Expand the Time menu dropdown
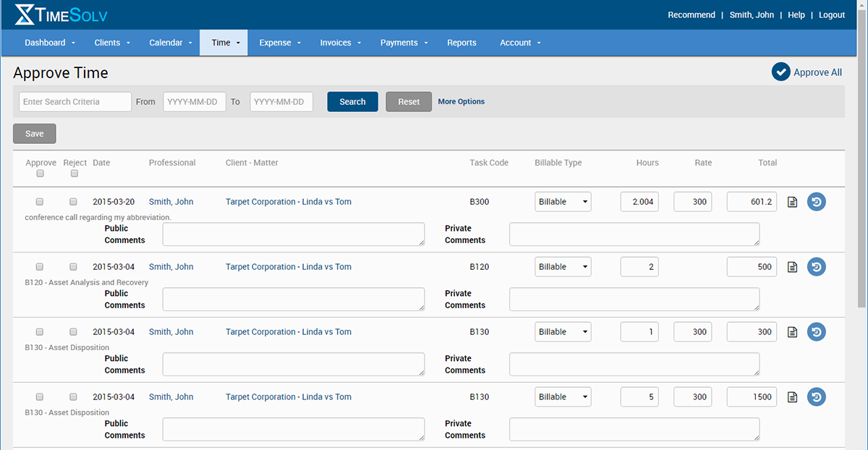The width and height of the screenshot is (868, 450). [x=224, y=43]
